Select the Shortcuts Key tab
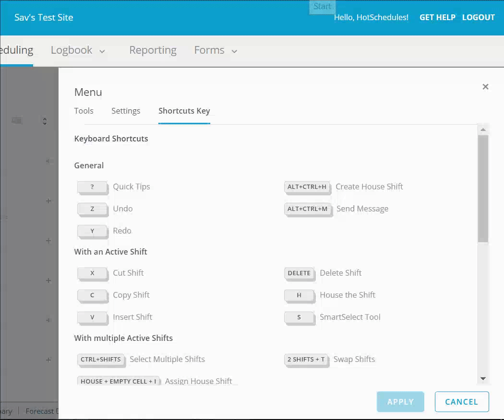This screenshot has height=420, width=504. 184,111
